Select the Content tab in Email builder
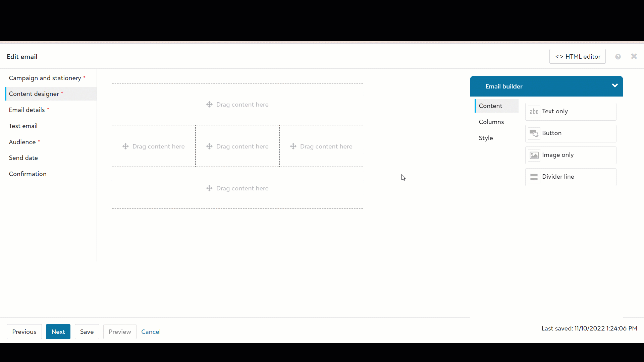 coord(490,106)
